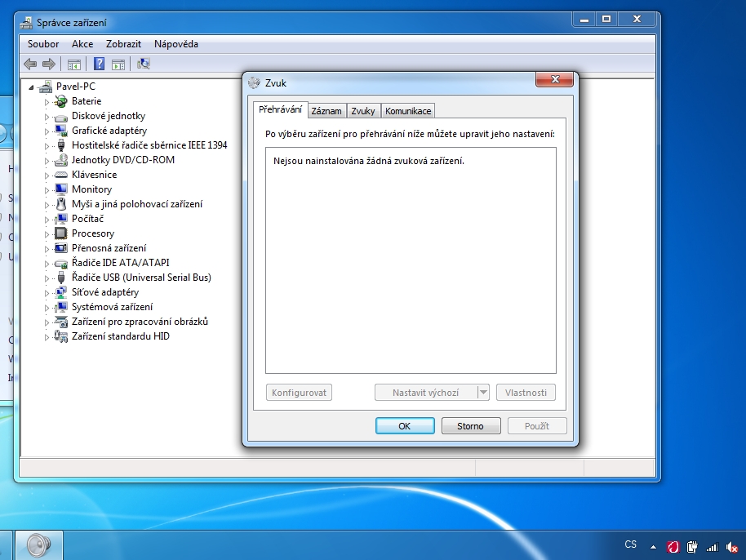The image size is (746, 560).
Task: Click the Forward arrow in Device Manager toolbar
Action: pos(49,64)
